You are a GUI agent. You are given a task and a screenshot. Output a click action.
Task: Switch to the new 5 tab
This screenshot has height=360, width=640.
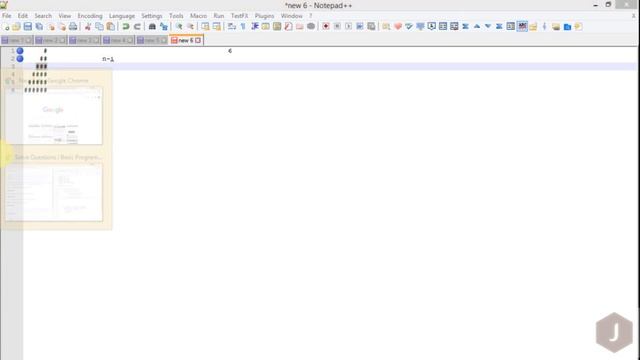[x=152, y=40]
